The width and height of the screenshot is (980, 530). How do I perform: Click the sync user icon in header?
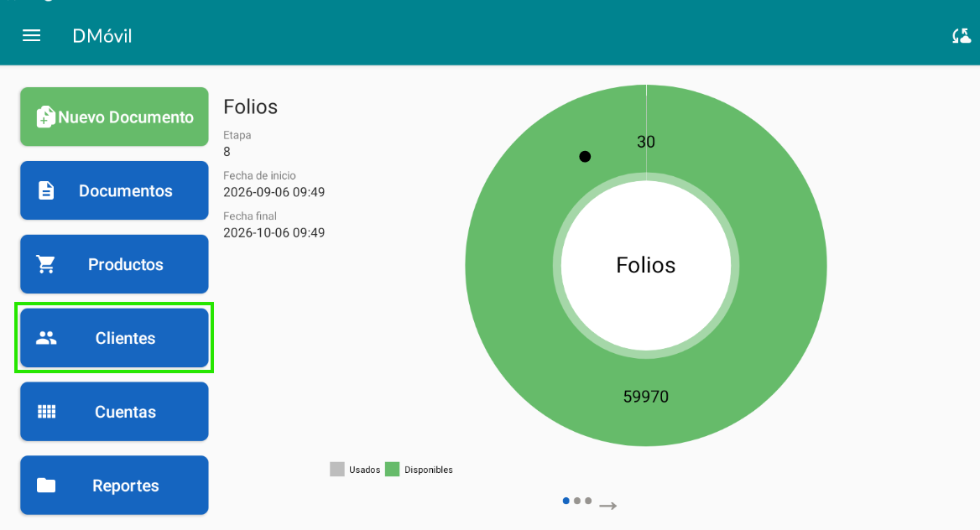(962, 36)
